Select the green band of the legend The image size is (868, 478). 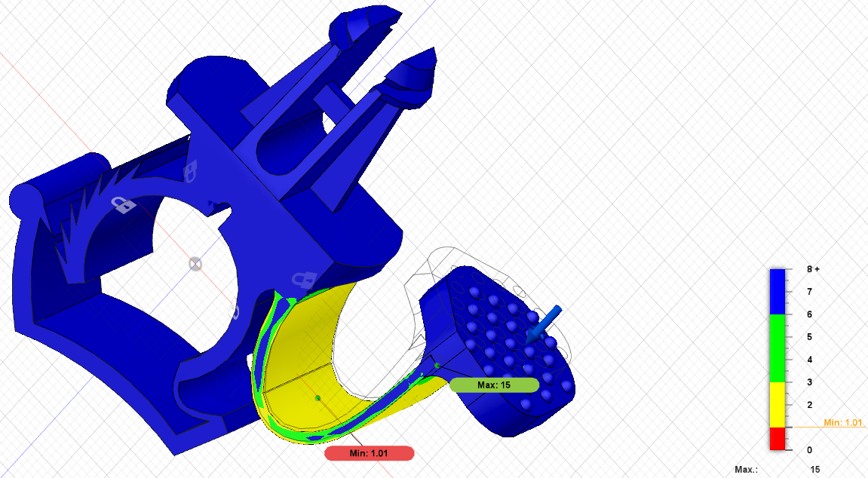(778, 348)
